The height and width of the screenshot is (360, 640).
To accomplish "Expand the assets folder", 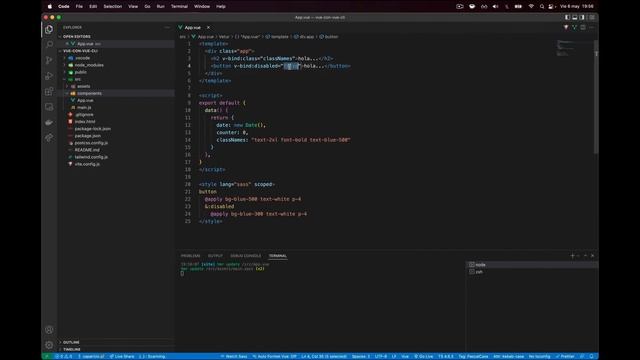I will click(x=83, y=86).
